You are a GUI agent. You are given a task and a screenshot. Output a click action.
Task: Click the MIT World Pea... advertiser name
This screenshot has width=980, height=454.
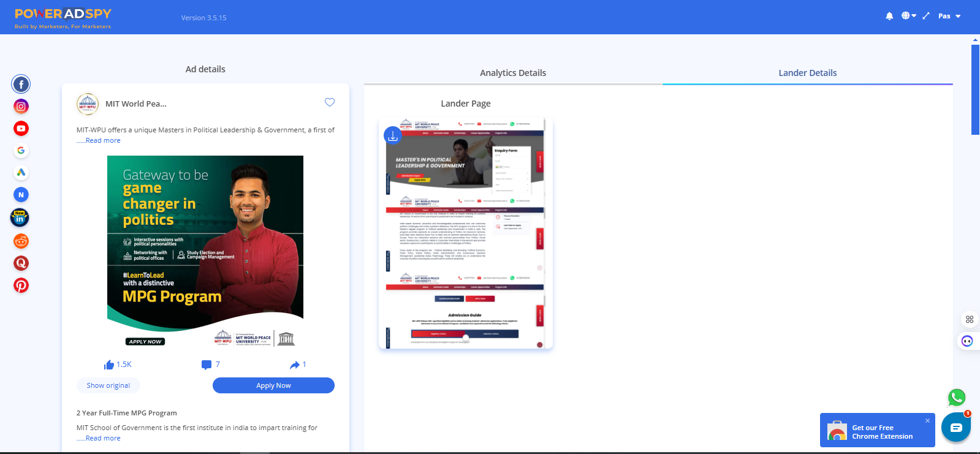click(x=136, y=104)
